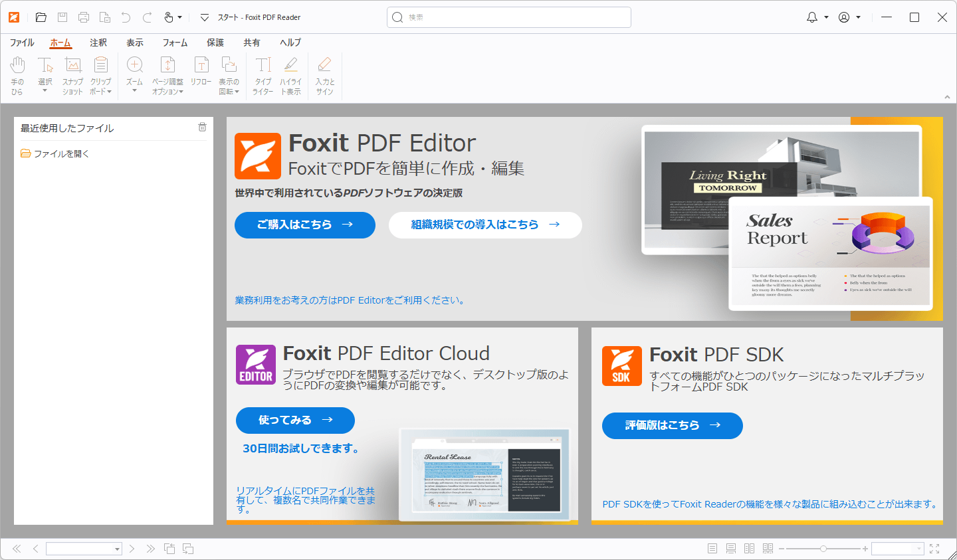
Task: Click the Open file folder icon in title bar
Action: pos(41,17)
